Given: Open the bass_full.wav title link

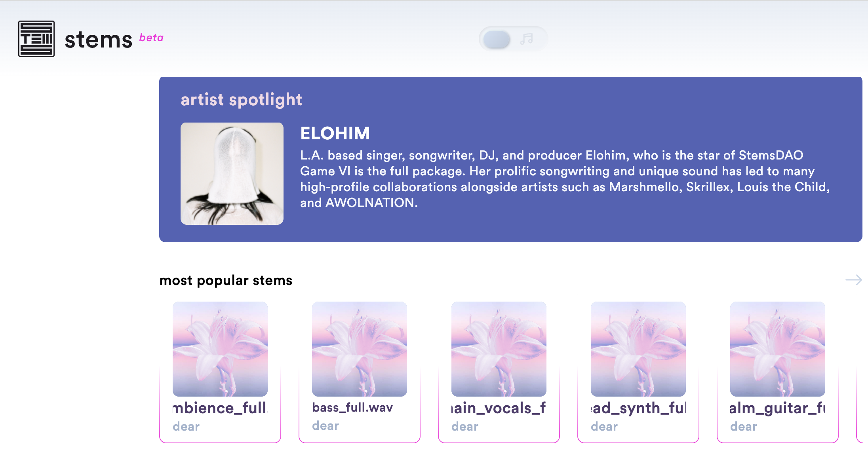Looking at the screenshot, I should tap(352, 408).
